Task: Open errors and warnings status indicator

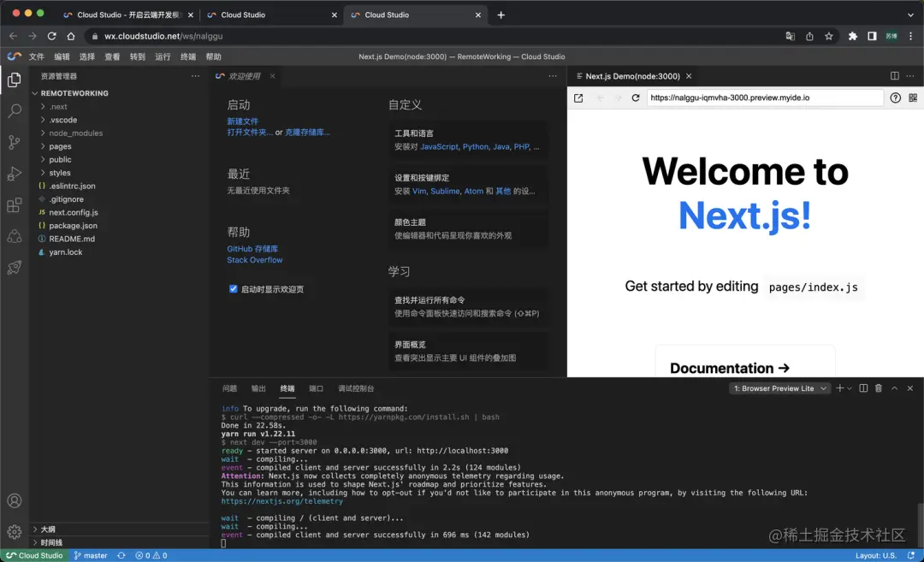Action: [151, 555]
